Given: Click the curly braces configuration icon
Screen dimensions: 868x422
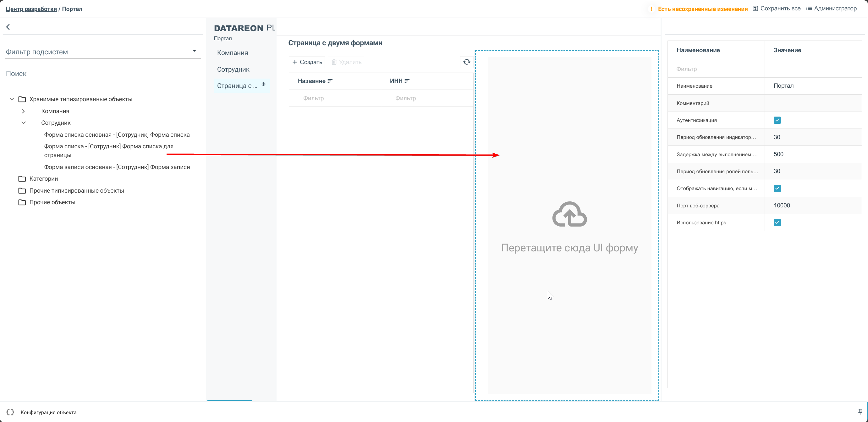Looking at the screenshot, I should [x=10, y=412].
